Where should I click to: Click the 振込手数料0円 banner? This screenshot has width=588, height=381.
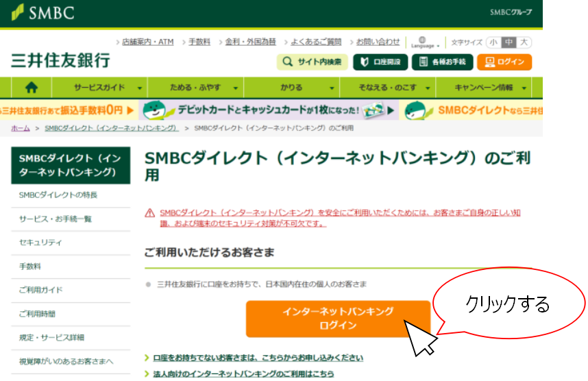[69, 110]
